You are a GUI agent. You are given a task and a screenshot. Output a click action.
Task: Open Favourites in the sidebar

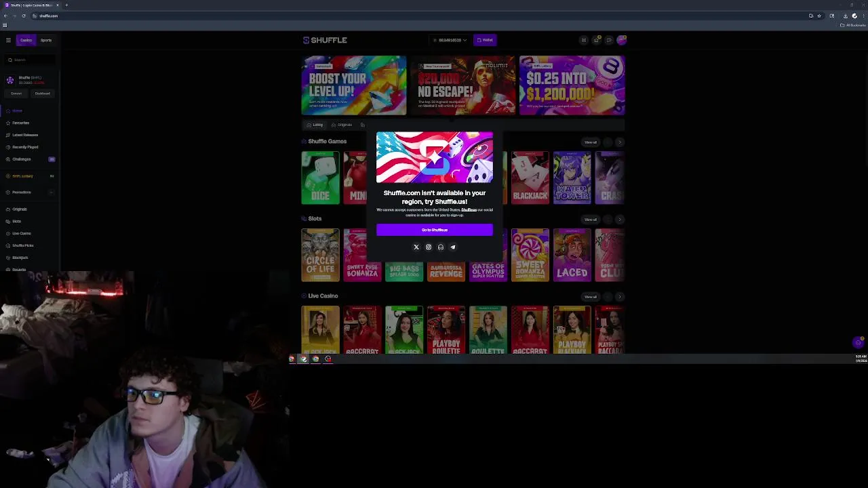20,123
